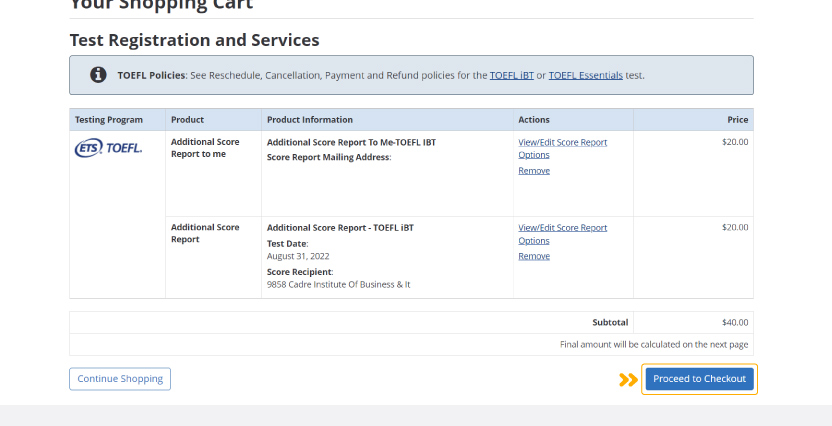Click '9858 Cadre Institute Of Business & It'

(x=339, y=284)
